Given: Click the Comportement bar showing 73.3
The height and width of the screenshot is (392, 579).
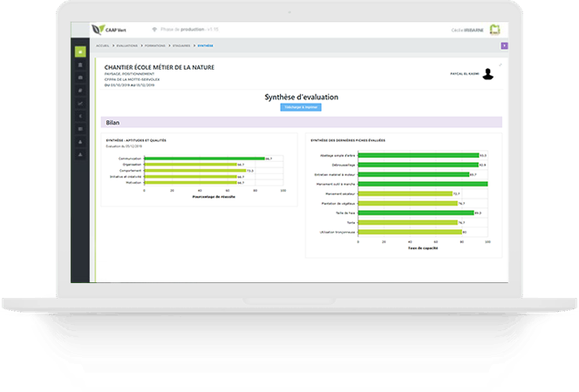Looking at the screenshot, I should (195, 171).
